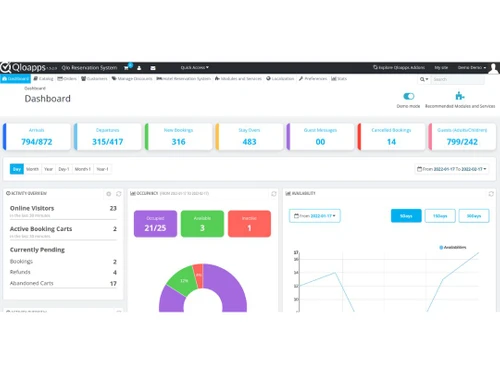Open Activity Overview settings gear icon
This screenshot has width=500, height=375.
109,194
